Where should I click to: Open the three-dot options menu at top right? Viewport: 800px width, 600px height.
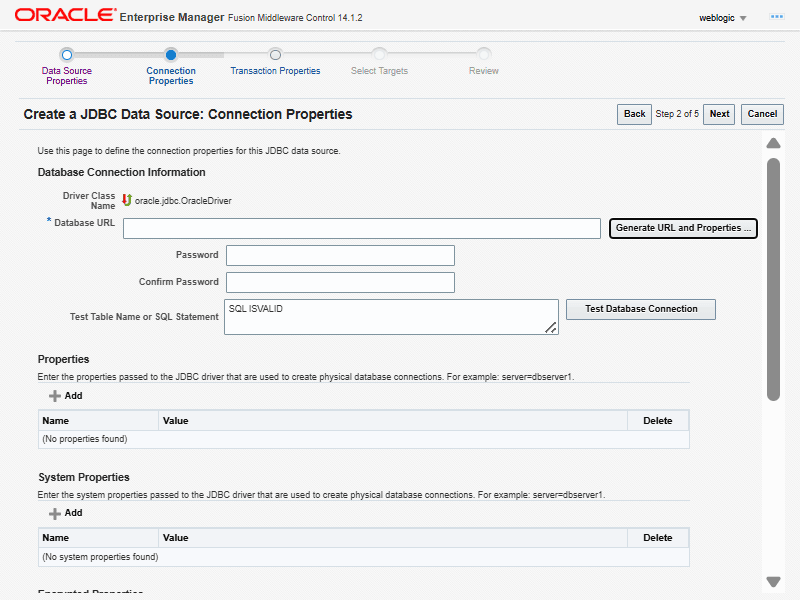(776, 17)
